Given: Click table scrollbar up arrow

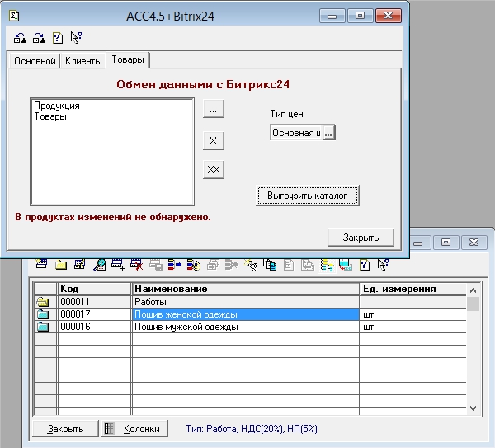Looking at the screenshot, I should point(473,290).
